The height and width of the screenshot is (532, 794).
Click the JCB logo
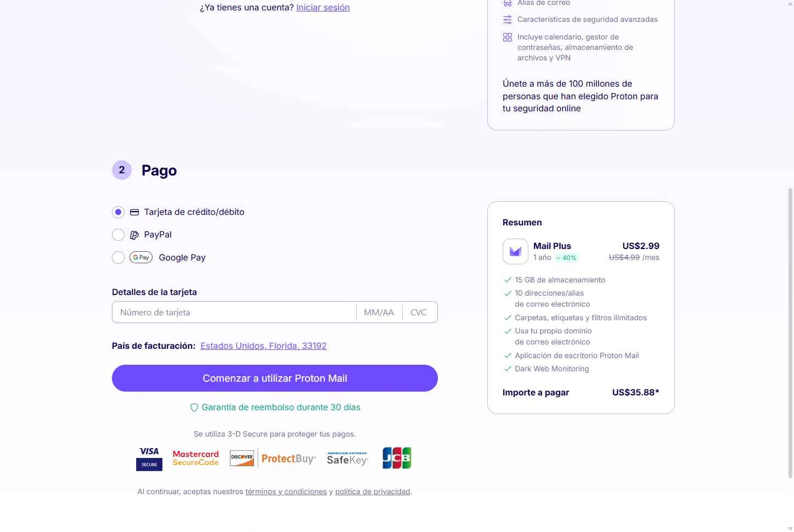tap(397, 459)
